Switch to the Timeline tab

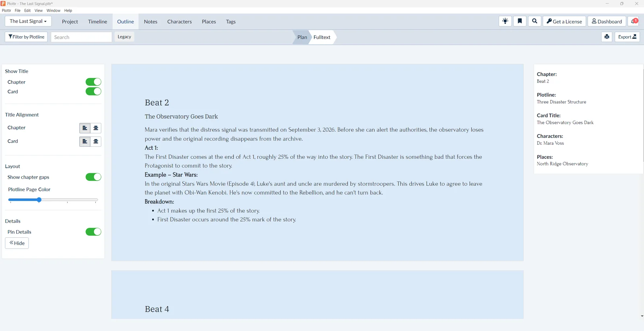click(x=97, y=22)
